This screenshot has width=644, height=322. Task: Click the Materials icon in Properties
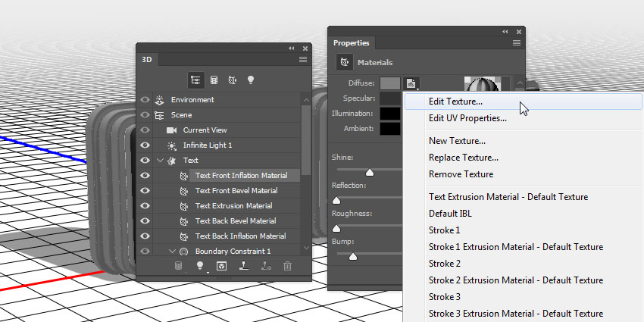pos(344,62)
